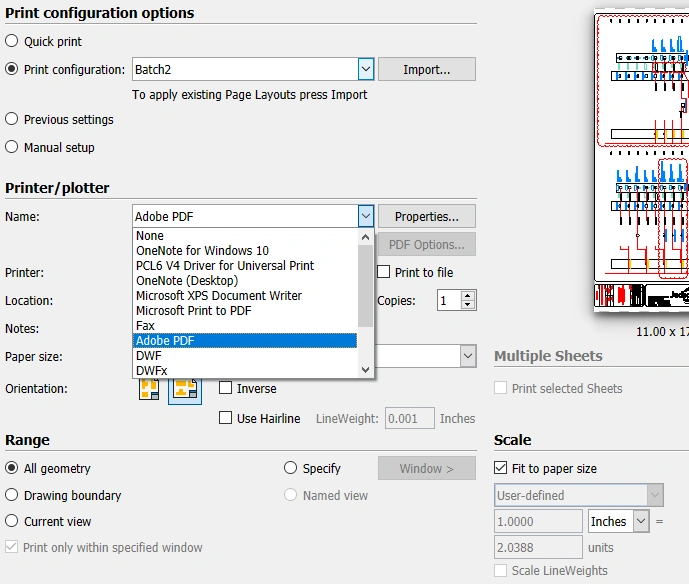Choose Microsoft Print to PDF

244,311
